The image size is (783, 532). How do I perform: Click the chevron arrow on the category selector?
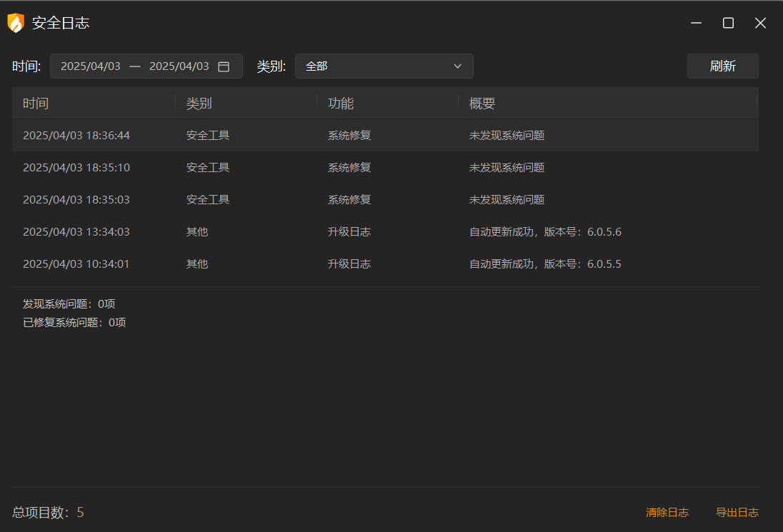point(457,66)
